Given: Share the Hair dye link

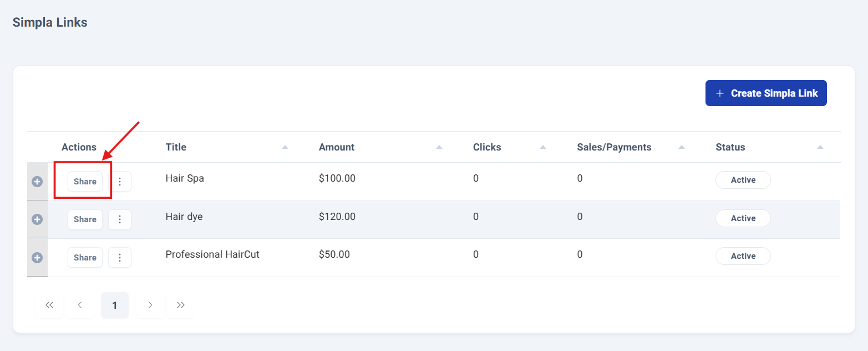Looking at the screenshot, I should (x=85, y=219).
